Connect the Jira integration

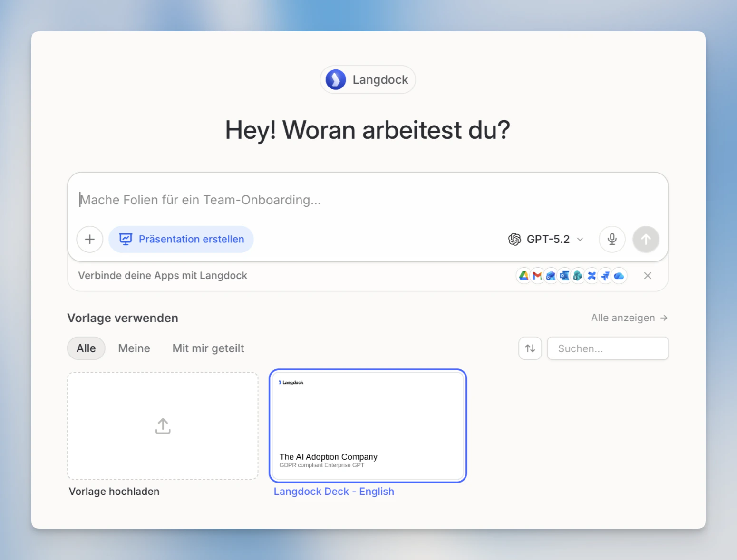(x=605, y=276)
